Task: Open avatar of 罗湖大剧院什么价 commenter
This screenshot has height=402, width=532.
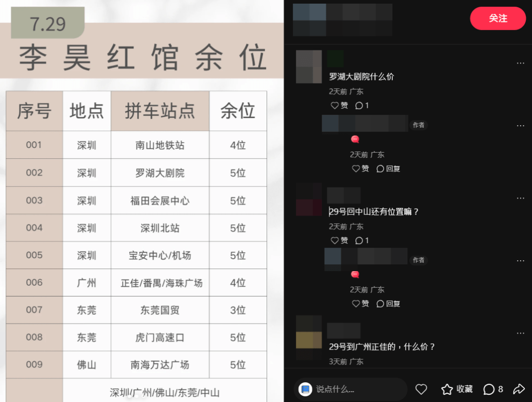Action: tap(309, 67)
